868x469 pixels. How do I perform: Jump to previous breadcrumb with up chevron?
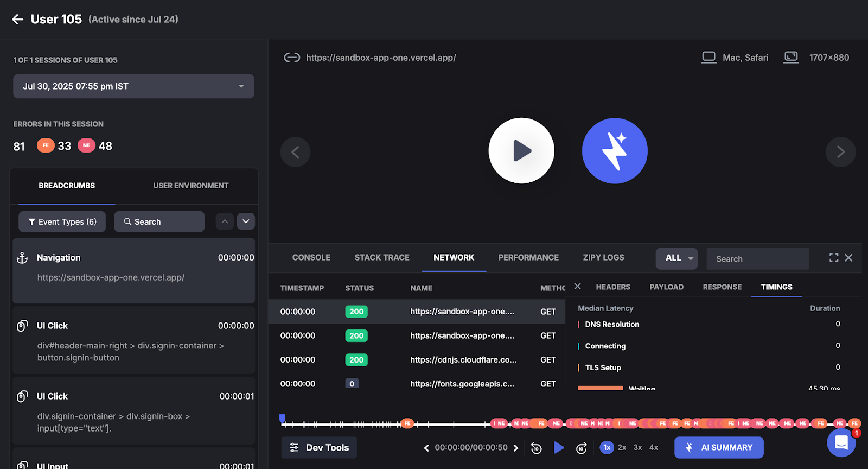pyautogui.click(x=225, y=221)
